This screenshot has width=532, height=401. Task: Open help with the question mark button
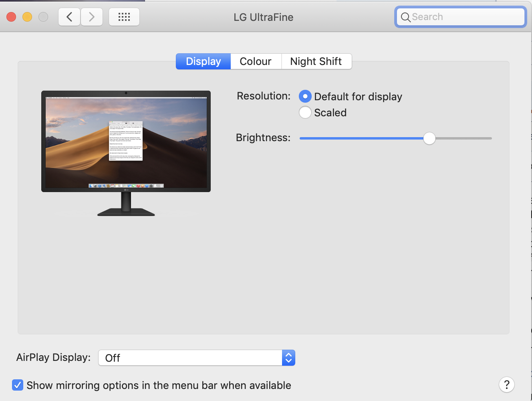pyautogui.click(x=506, y=385)
